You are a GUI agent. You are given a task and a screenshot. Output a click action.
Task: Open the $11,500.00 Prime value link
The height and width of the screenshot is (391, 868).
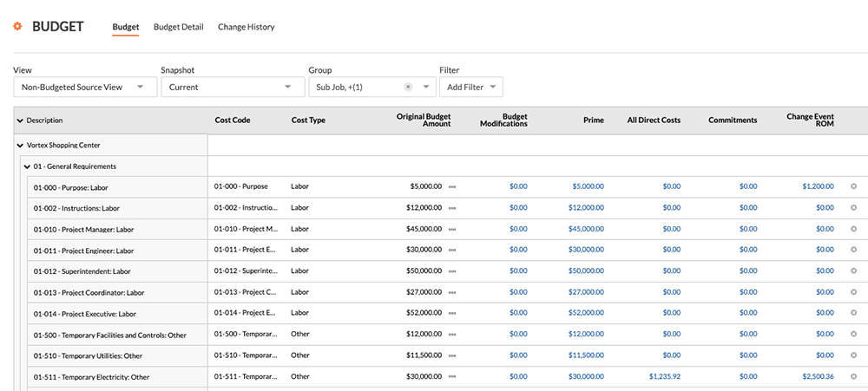pyautogui.click(x=586, y=355)
